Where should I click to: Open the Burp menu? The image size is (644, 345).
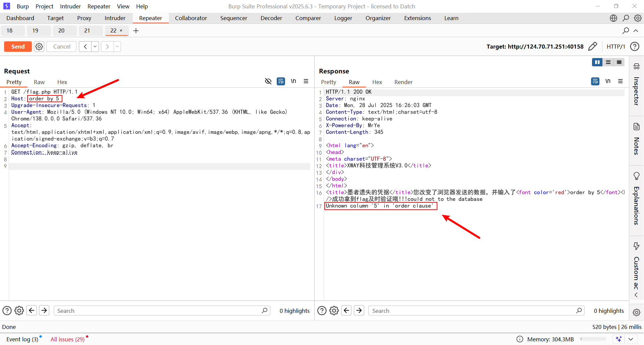point(23,6)
